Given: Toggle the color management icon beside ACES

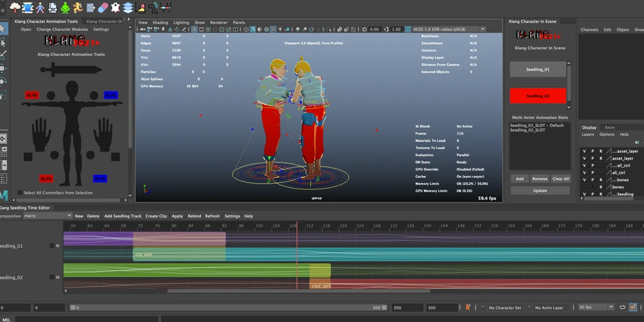Looking at the screenshot, I should pos(408,29).
